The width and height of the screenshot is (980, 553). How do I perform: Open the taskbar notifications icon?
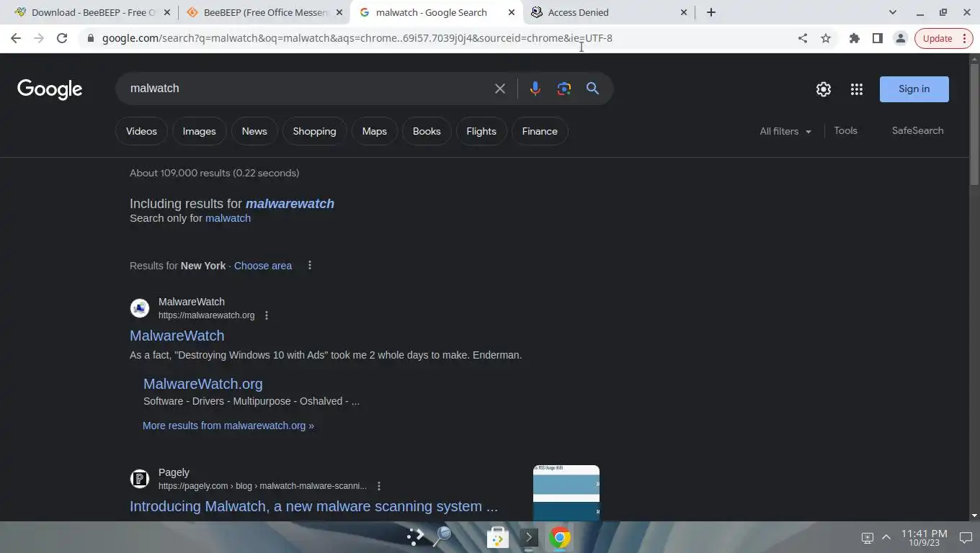point(966,537)
